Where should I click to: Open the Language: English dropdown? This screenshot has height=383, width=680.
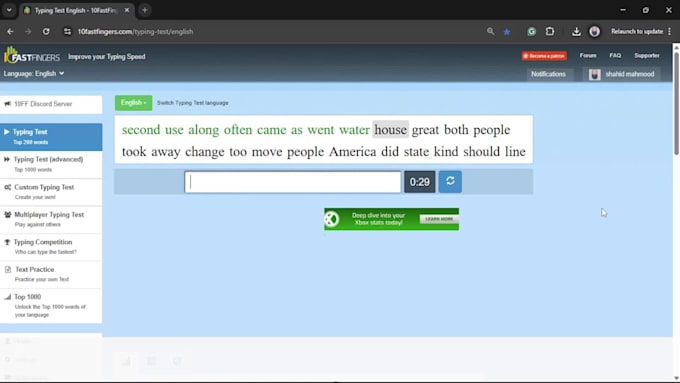pos(34,74)
